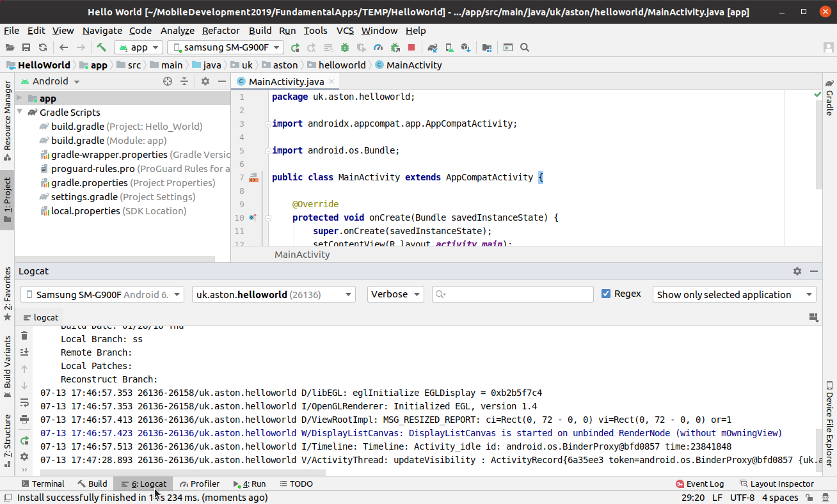Open the Analyze menu
837x504 pixels.
[x=177, y=31]
